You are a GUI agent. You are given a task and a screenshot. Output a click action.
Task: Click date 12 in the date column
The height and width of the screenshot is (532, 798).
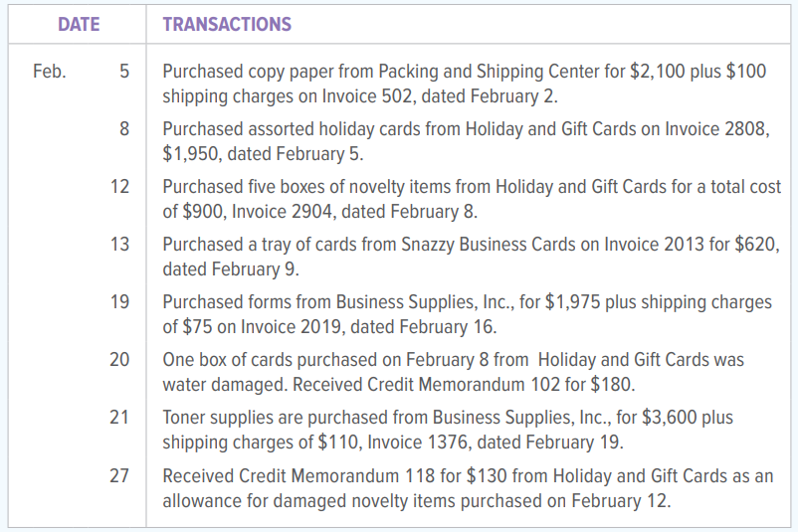click(x=119, y=186)
